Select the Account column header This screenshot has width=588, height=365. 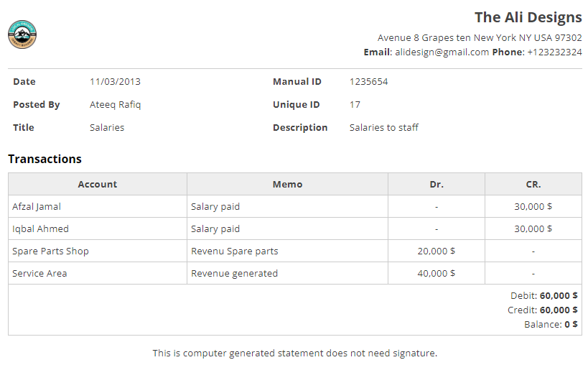pos(97,184)
